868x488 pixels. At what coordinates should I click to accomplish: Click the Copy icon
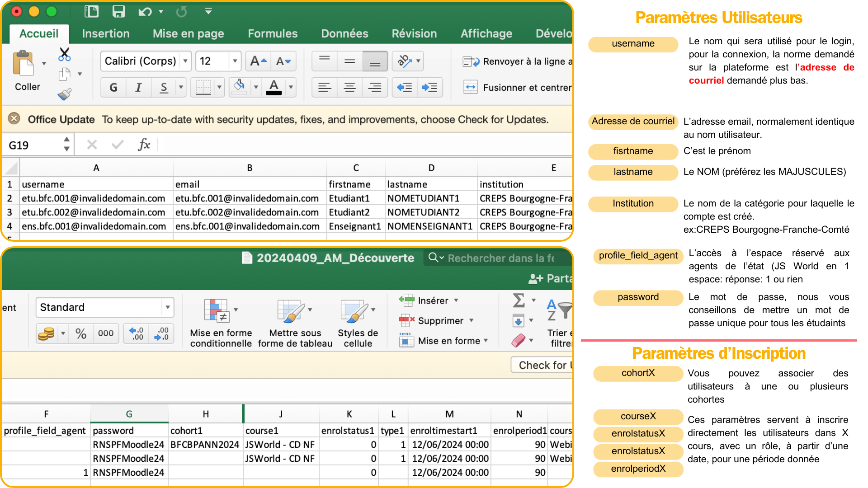pyautogui.click(x=65, y=74)
